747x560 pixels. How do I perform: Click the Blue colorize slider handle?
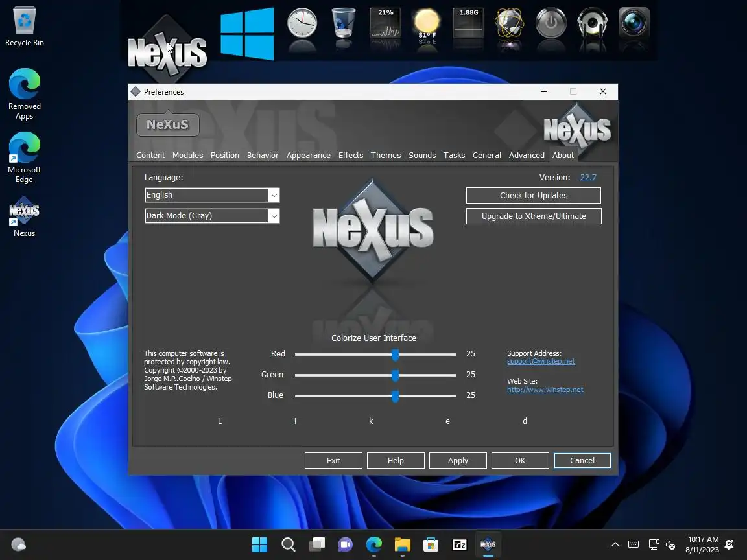(395, 396)
